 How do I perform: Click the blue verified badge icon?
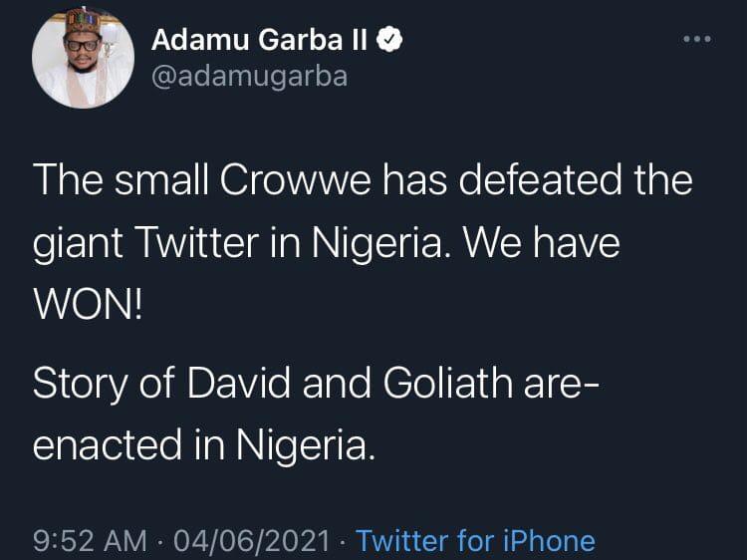point(394,41)
